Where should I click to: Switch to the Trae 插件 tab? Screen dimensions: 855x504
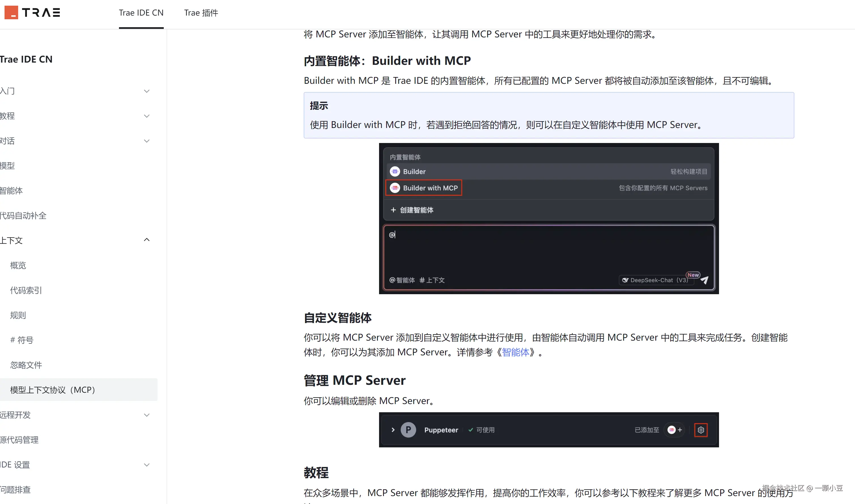201,13
